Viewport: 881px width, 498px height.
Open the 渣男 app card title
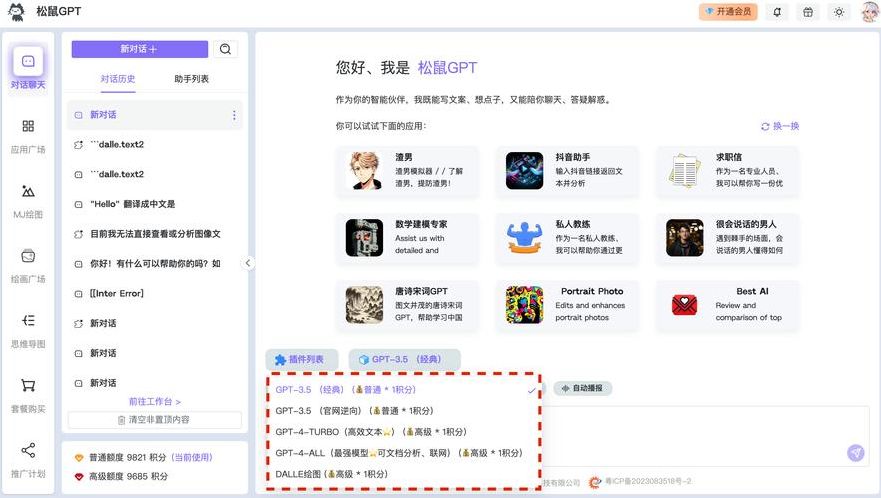403,157
